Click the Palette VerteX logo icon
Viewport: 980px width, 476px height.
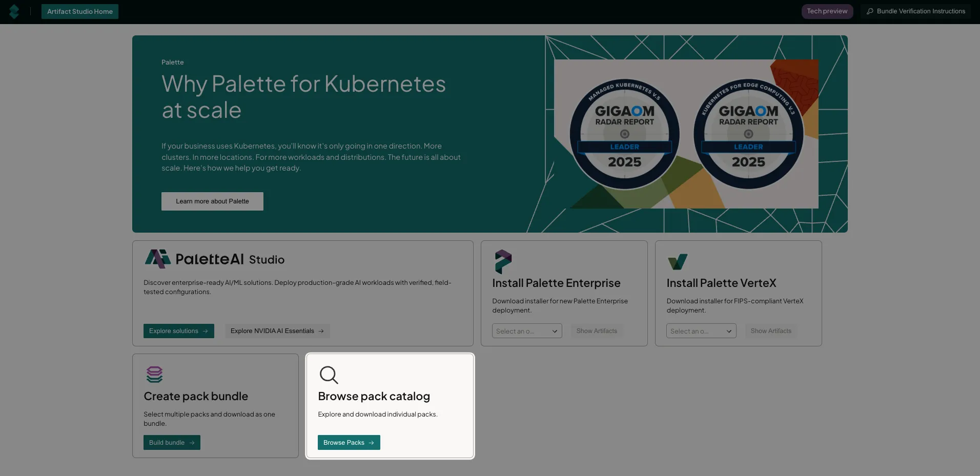coord(677,262)
